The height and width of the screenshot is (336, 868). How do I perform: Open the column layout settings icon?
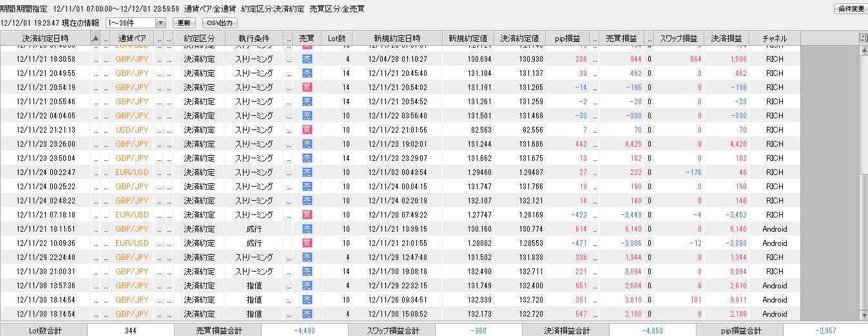pos(863,39)
